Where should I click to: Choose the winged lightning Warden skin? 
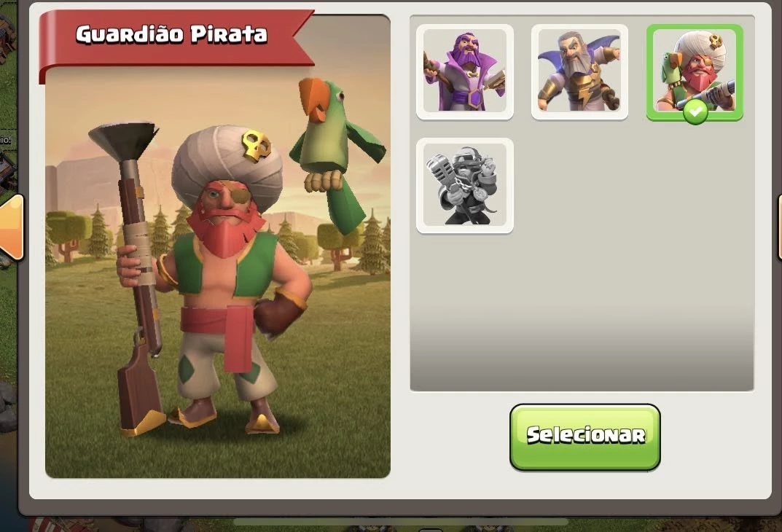click(x=579, y=72)
